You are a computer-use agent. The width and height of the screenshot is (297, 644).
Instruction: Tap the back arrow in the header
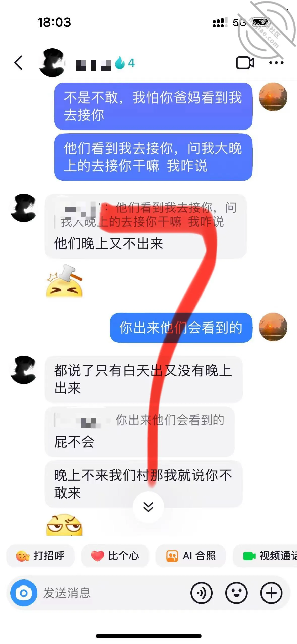pyautogui.click(x=18, y=63)
